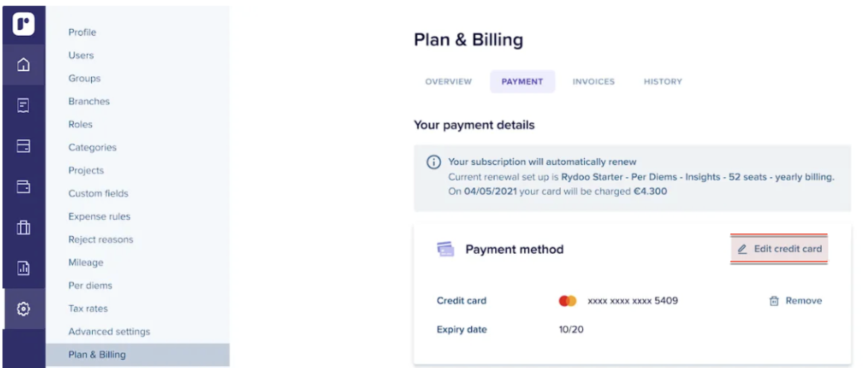Go to Expense rules settings
Image resolution: width=868 pixels, height=368 pixels.
[x=99, y=216]
